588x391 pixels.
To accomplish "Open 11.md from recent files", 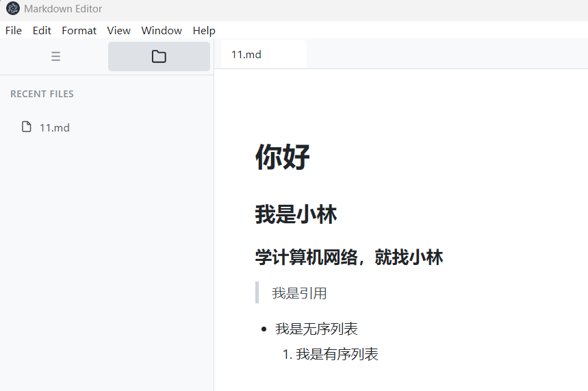I will (x=54, y=127).
